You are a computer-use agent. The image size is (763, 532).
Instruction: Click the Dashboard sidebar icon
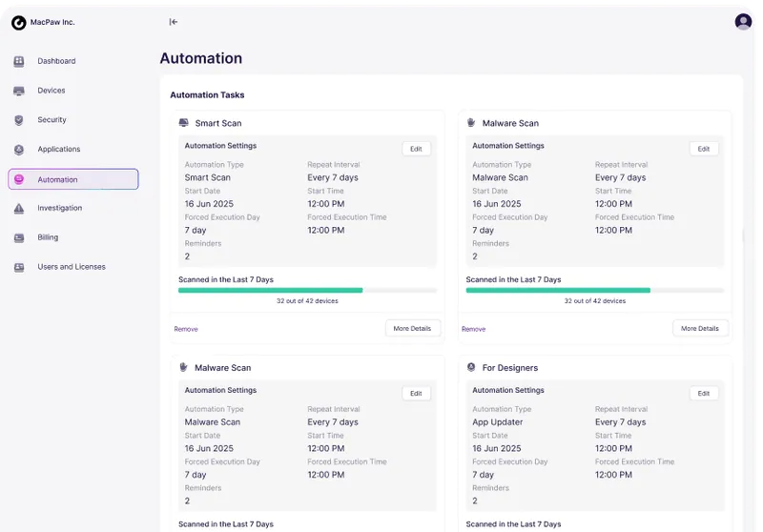tap(19, 61)
